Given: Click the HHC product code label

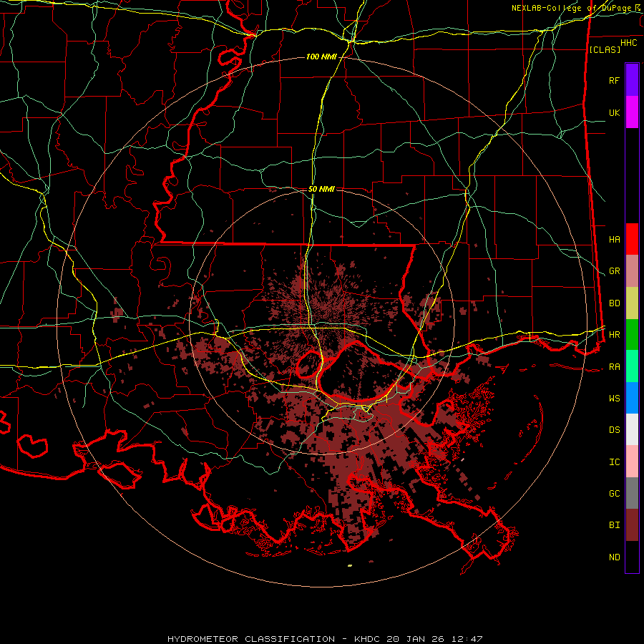Looking at the screenshot, I should tap(629, 43).
